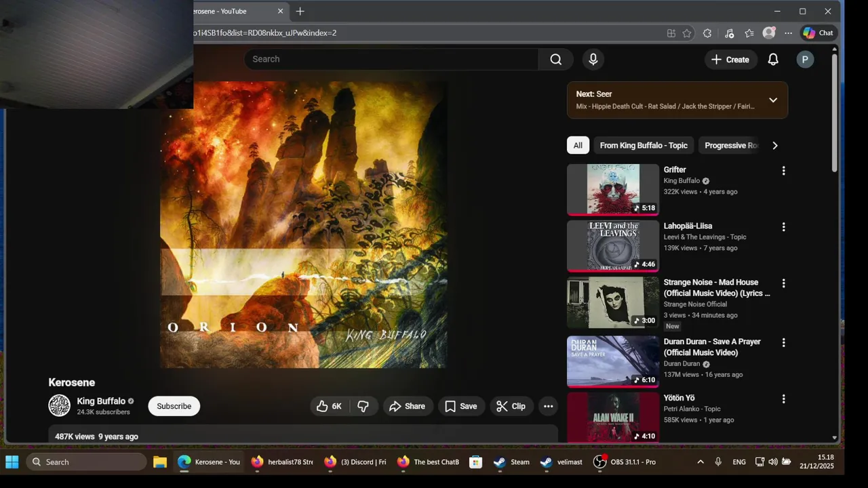Screen dimensions: 868x488
Task: Open Microsoft Store from taskbar
Action: [476, 462]
